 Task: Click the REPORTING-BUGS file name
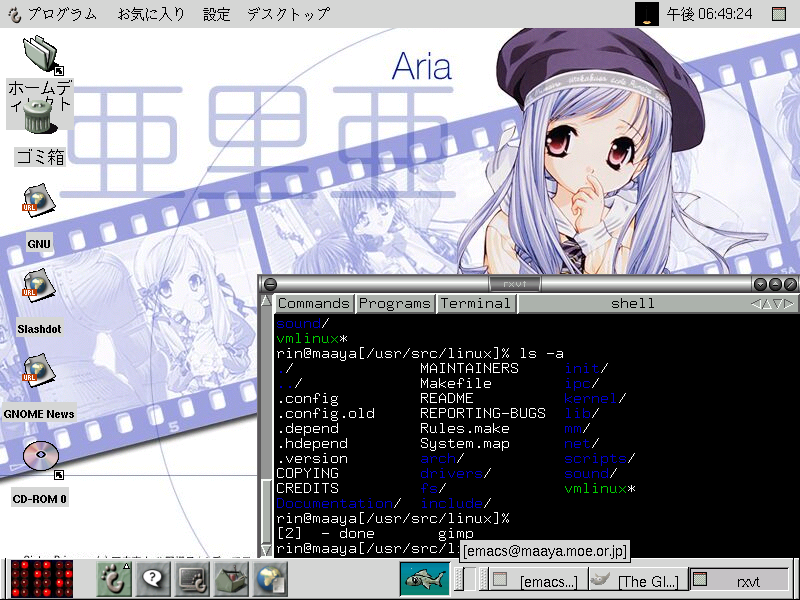(x=483, y=413)
